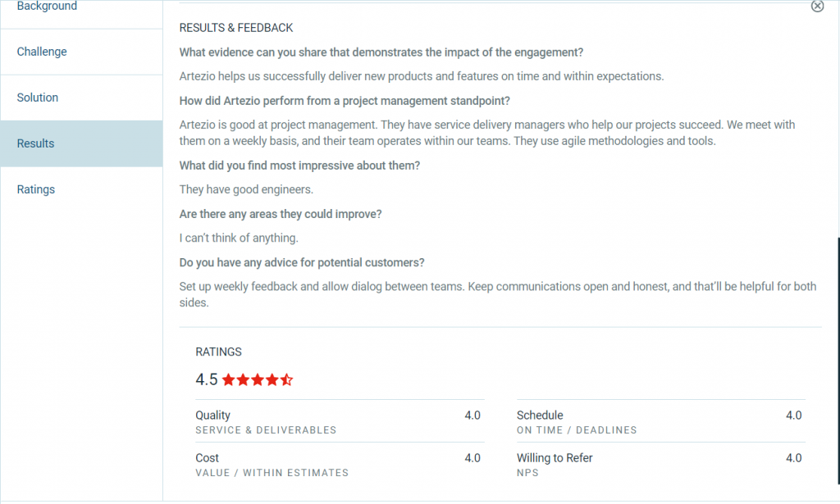Click the Ratings section heading
Viewport: 840px width, 504px height.
click(x=219, y=352)
